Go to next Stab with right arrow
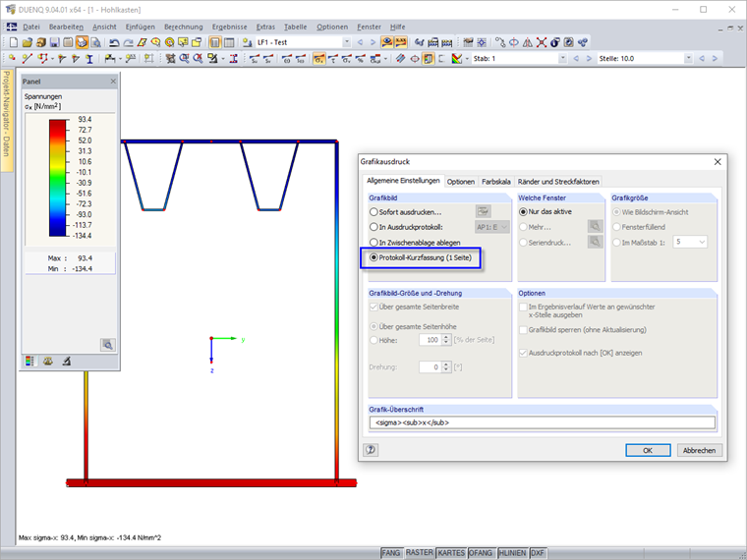The width and height of the screenshot is (747, 560). 589,59
